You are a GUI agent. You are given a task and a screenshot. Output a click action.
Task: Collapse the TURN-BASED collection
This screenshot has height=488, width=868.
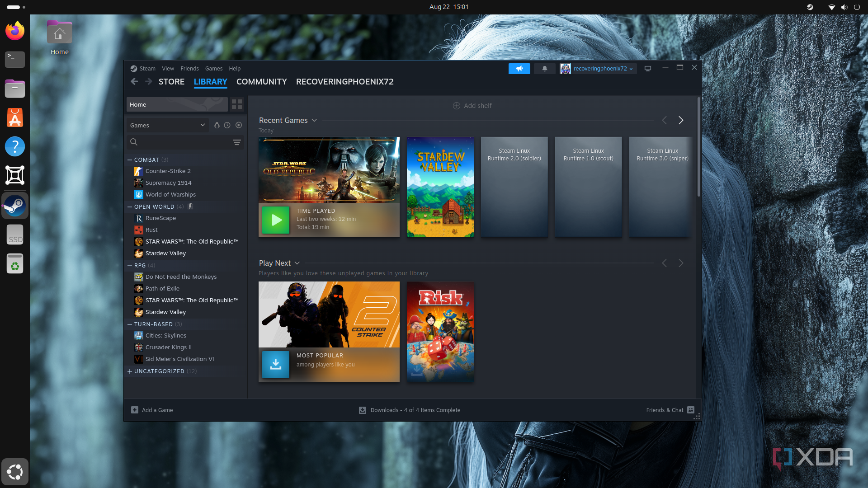(130, 324)
